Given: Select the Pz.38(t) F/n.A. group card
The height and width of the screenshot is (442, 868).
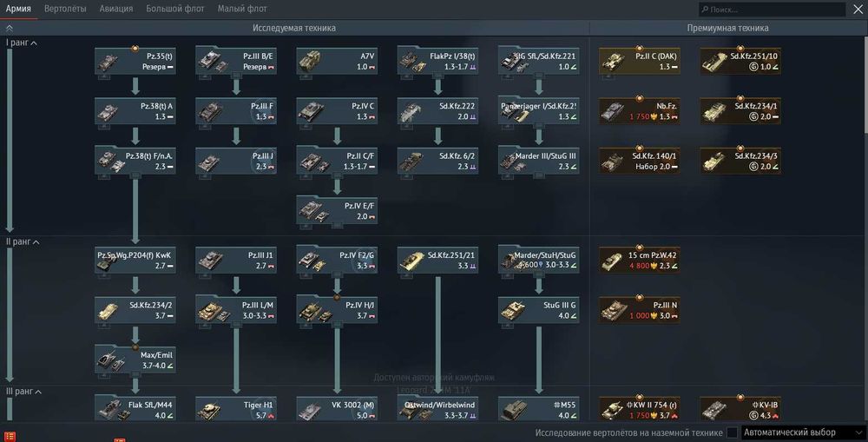Looking at the screenshot, I should tap(135, 161).
